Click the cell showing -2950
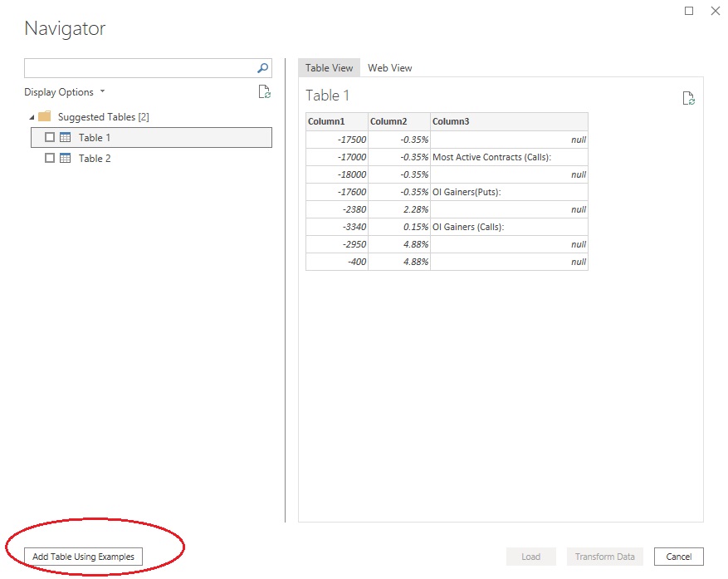Screen dimensions: 728x579 point(337,244)
